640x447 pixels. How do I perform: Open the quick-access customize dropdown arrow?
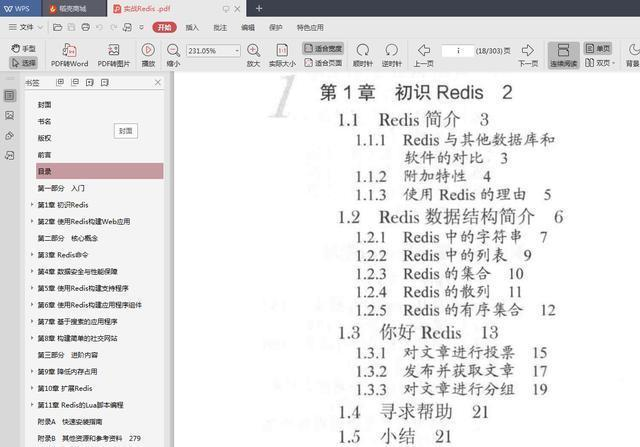point(142,27)
